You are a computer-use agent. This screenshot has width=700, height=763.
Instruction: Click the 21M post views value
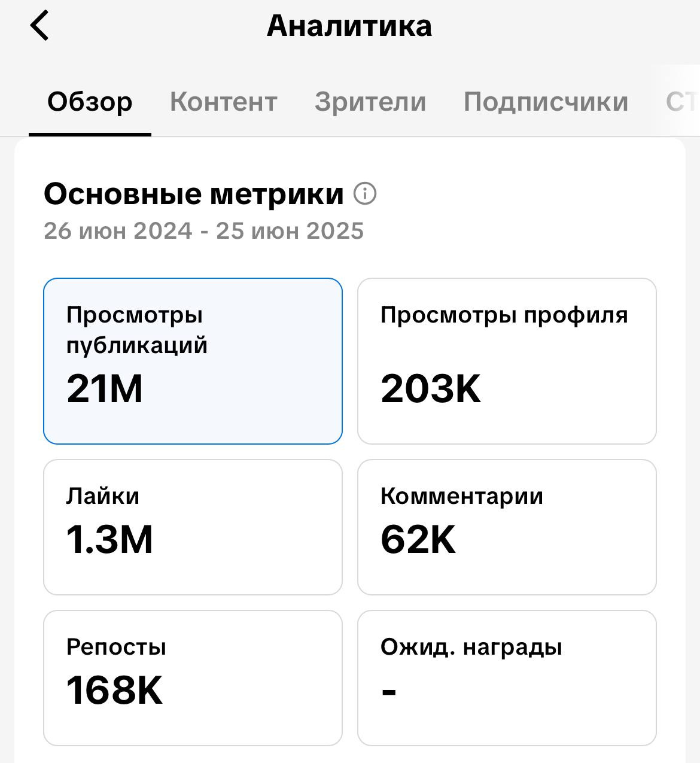coord(105,388)
